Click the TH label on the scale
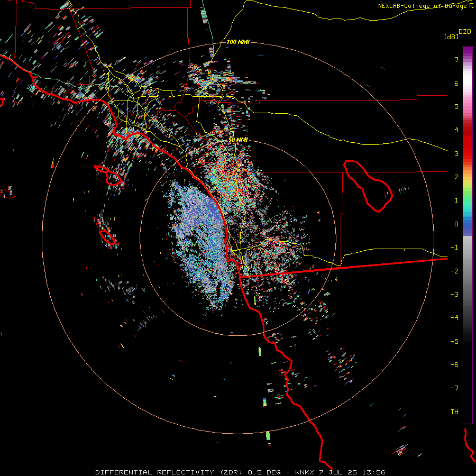The height and width of the screenshot is (476, 476). (x=454, y=412)
